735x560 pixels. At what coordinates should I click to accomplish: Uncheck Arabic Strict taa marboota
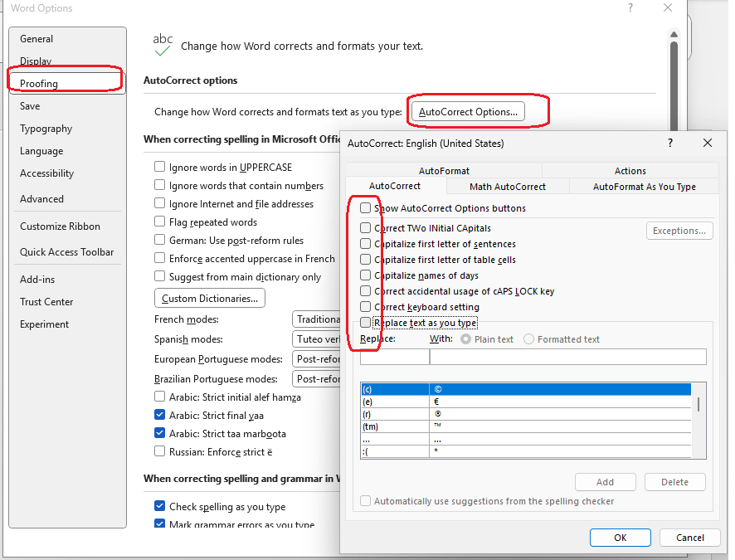tap(160, 433)
